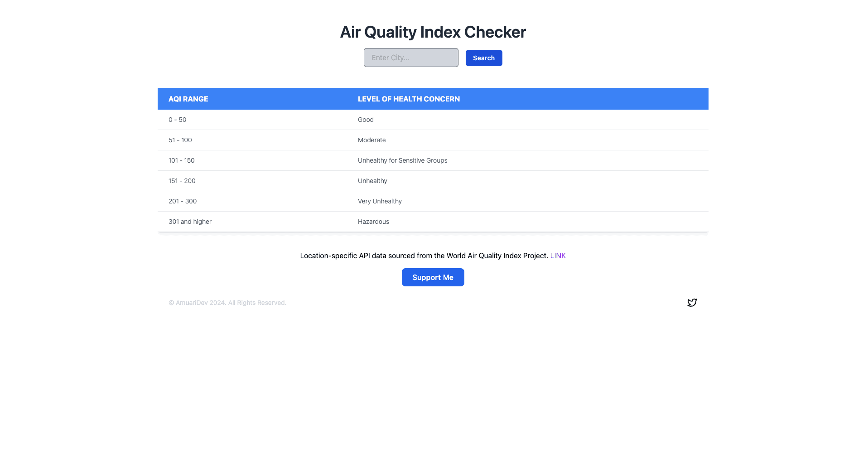
Task: Select the 151 - 200 range cell
Action: click(252, 181)
